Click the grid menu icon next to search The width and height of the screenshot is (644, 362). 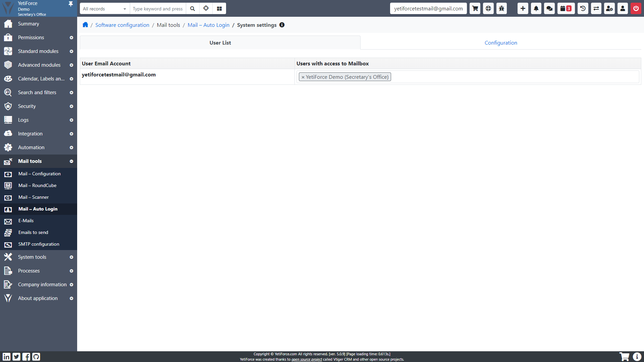tap(219, 9)
